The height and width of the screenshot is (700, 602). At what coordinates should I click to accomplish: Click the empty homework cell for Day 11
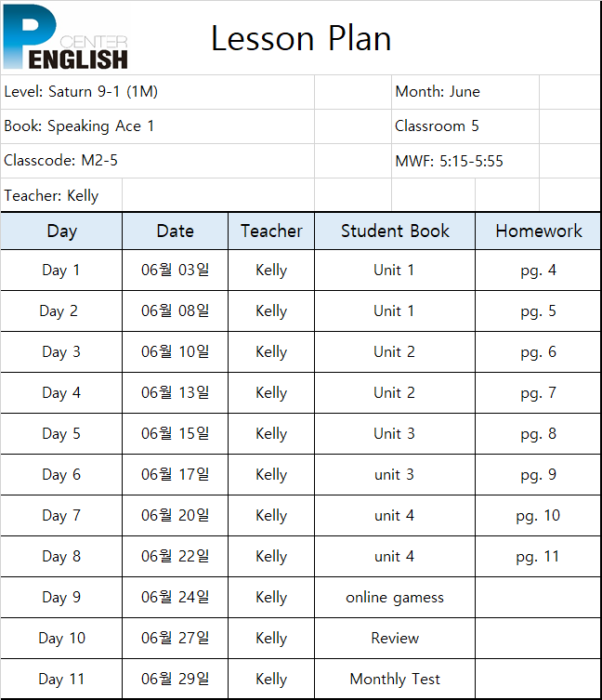click(538, 679)
